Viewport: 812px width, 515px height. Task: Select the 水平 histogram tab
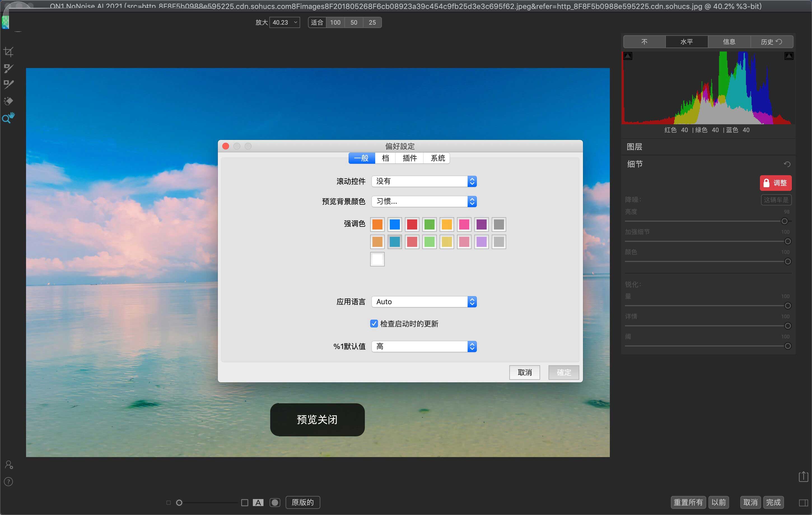click(687, 42)
